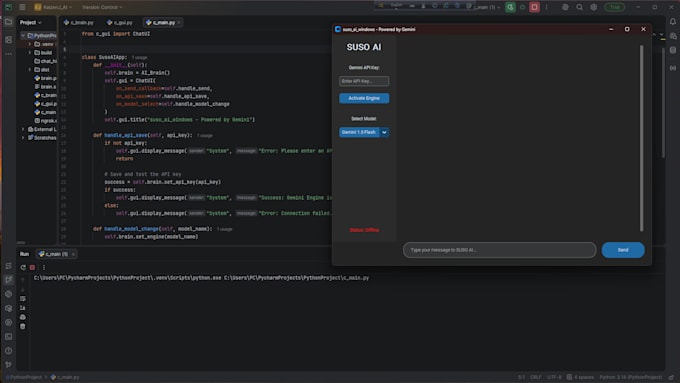Click the Scroll to End icon in Run panel
The width and height of the screenshot is (680, 383).
tap(23, 308)
